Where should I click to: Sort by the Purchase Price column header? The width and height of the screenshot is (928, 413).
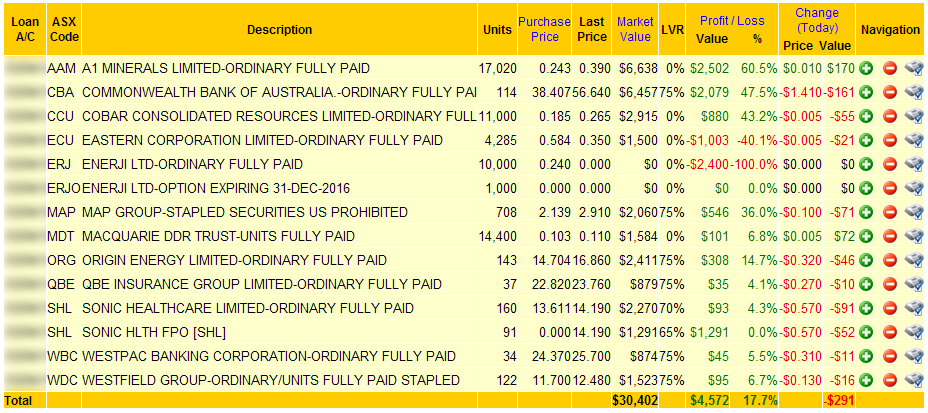click(x=544, y=30)
